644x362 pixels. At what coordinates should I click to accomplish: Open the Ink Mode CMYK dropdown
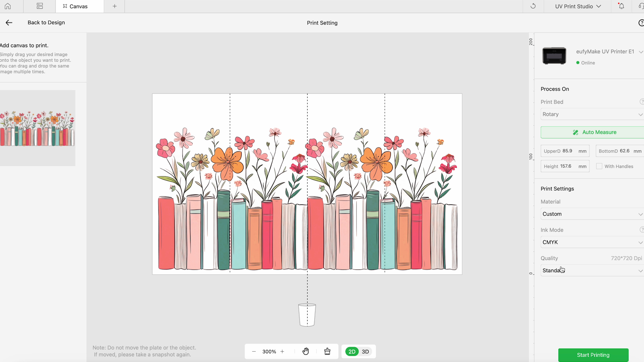[592, 242]
